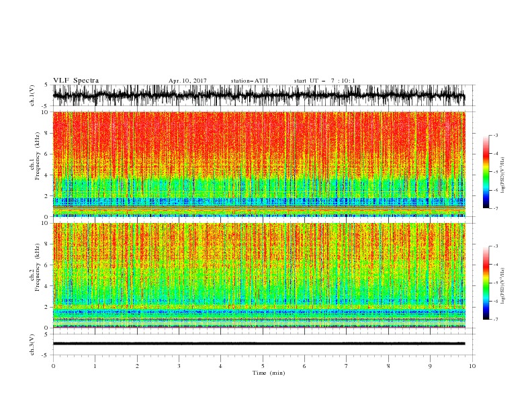Click the "2" tick on the time axis
Image resolution: width=532 pixels, height=411 pixels.
pos(137,366)
